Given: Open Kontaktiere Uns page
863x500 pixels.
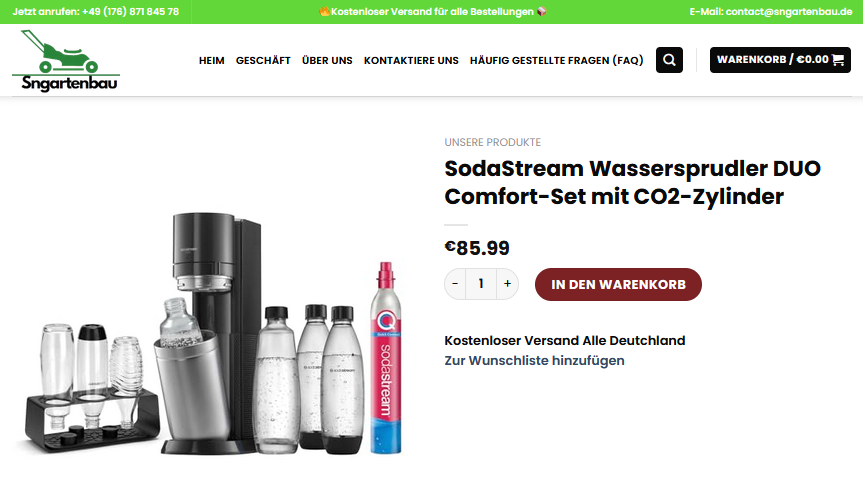Looking at the screenshot, I should (x=411, y=61).
